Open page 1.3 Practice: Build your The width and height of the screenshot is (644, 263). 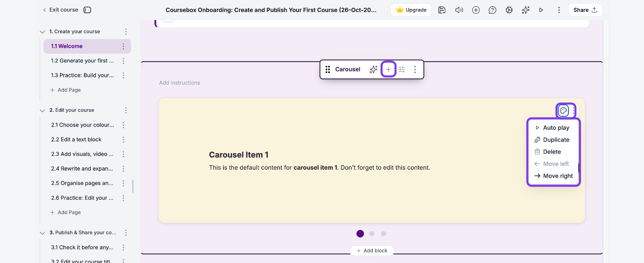pyautogui.click(x=83, y=76)
